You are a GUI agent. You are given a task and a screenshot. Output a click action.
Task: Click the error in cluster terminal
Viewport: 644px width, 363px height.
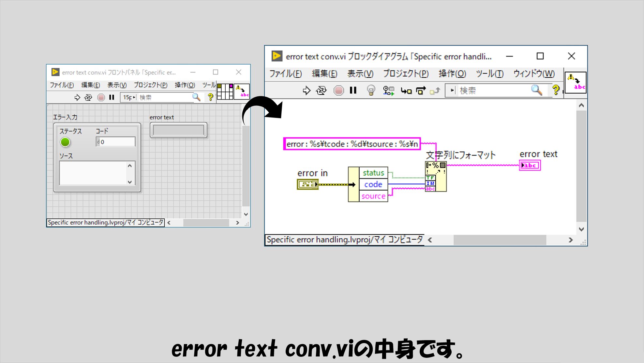pyautogui.click(x=307, y=184)
